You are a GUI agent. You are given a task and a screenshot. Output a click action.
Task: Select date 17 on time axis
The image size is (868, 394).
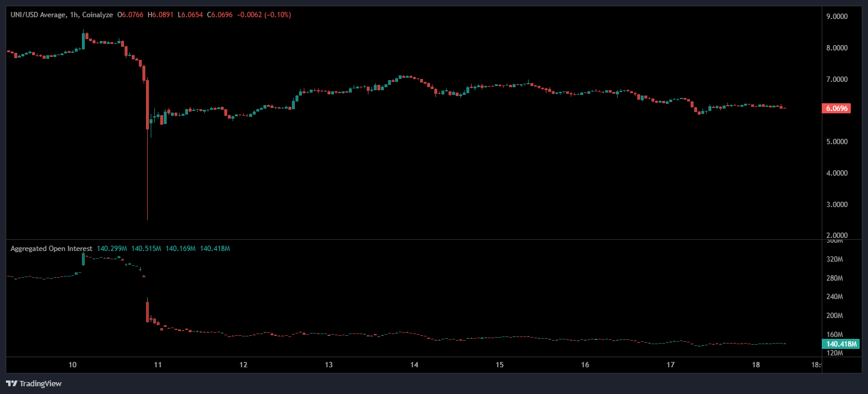coord(670,364)
